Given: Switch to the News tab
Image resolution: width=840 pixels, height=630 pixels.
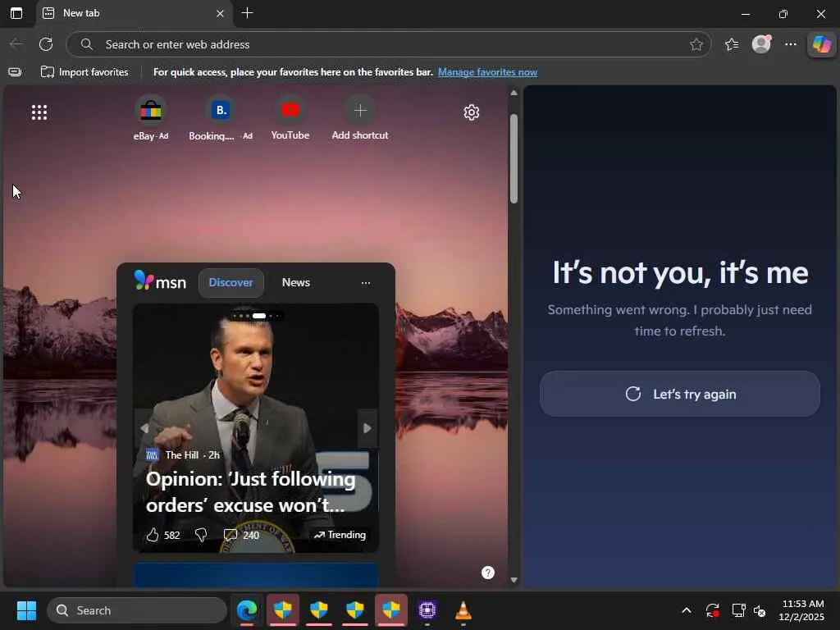Looking at the screenshot, I should tap(295, 282).
